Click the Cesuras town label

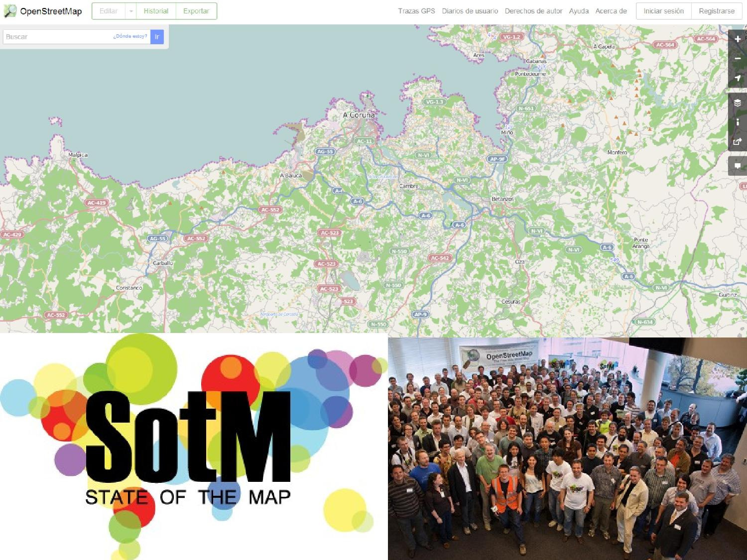[x=511, y=302]
